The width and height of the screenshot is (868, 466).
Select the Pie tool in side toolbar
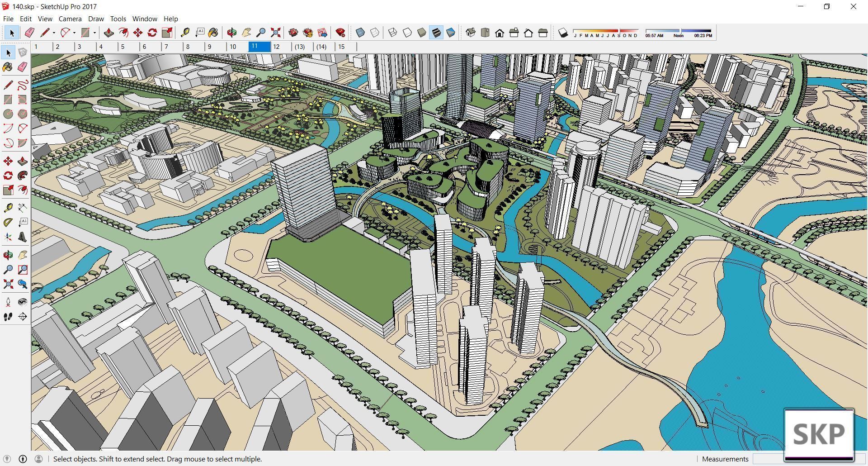23,143
